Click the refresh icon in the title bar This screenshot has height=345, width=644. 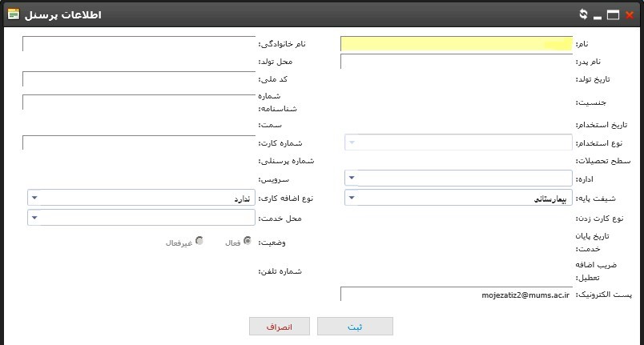tap(583, 14)
